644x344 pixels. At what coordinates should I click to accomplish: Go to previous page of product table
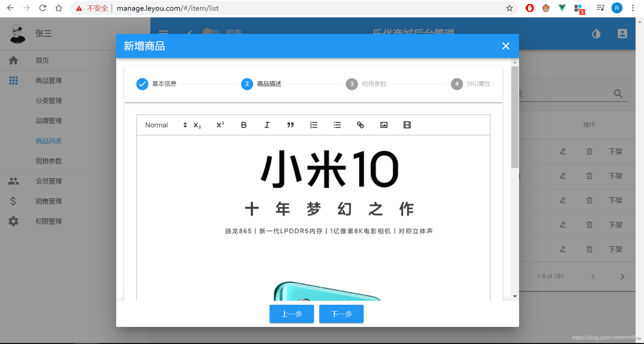(x=593, y=277)
